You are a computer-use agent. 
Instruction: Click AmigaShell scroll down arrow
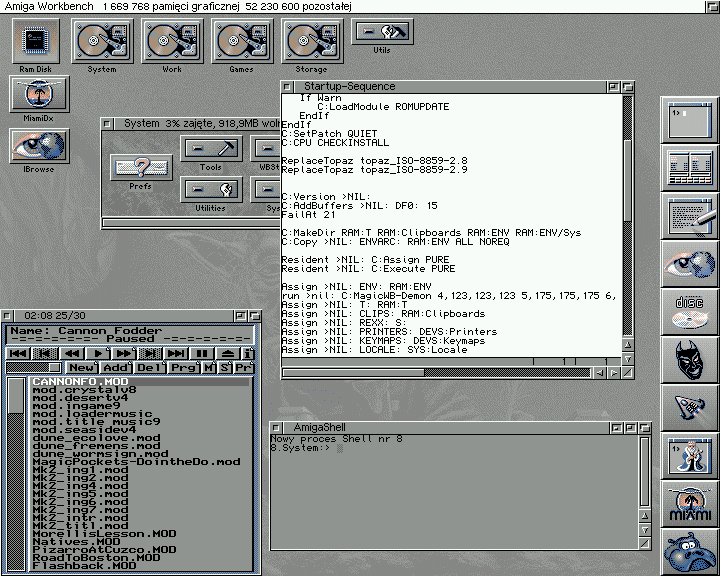tap(645, 530)
